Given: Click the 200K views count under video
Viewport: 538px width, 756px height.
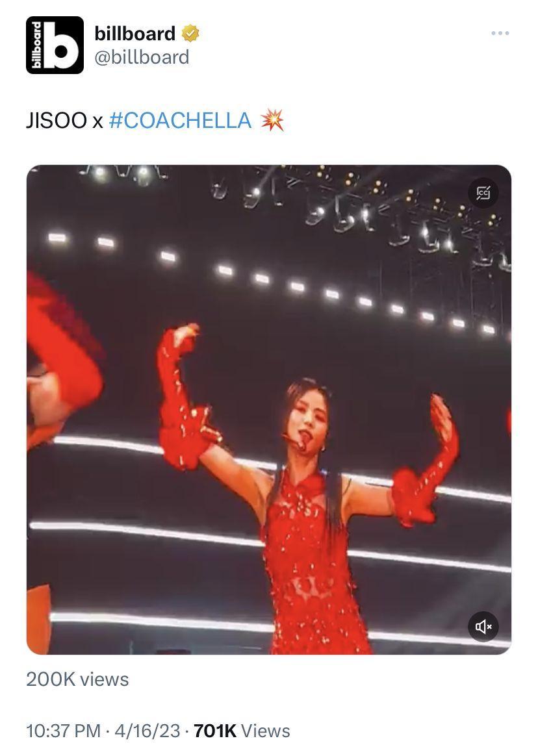Looking at the screenshot, I should click(77, 679).
